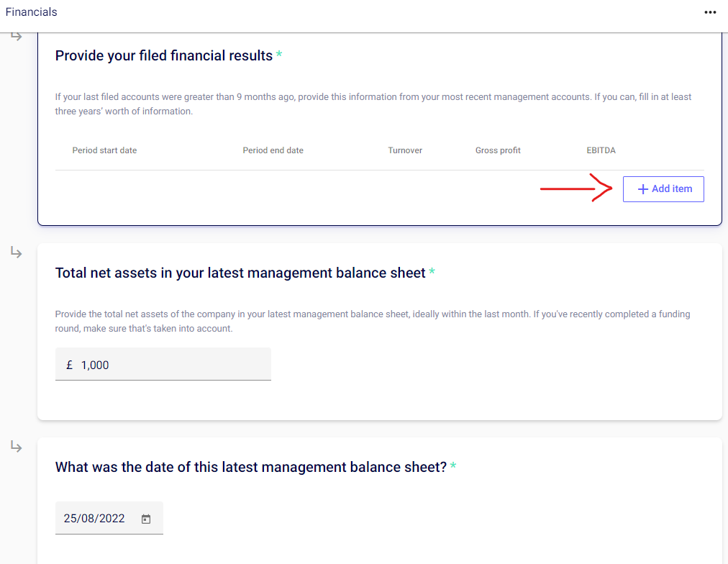Open the calendar date picker icon
Screen dimensions: 728x564
146,519
